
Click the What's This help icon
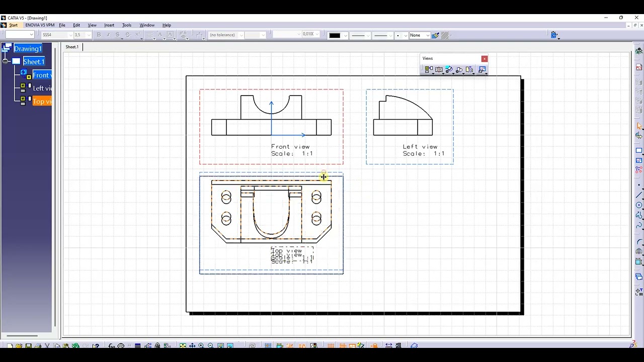96,346
